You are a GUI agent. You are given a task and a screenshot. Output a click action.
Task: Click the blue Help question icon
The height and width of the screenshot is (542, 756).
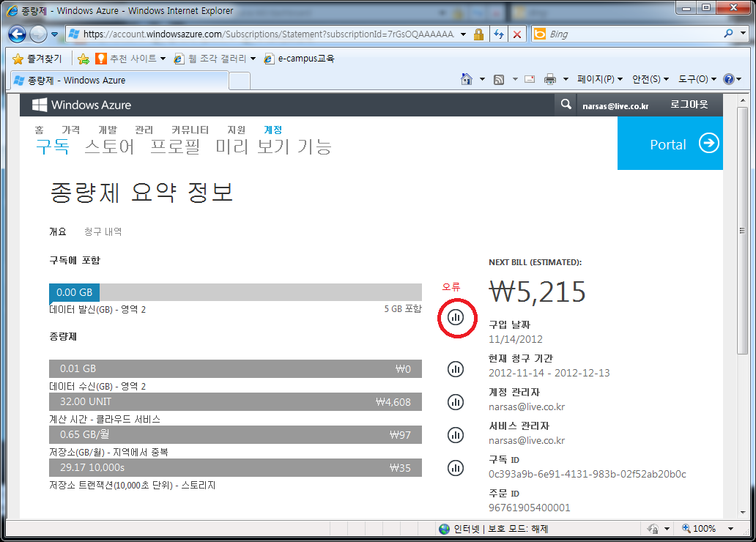pyautogui.click(x=728, y=79)
